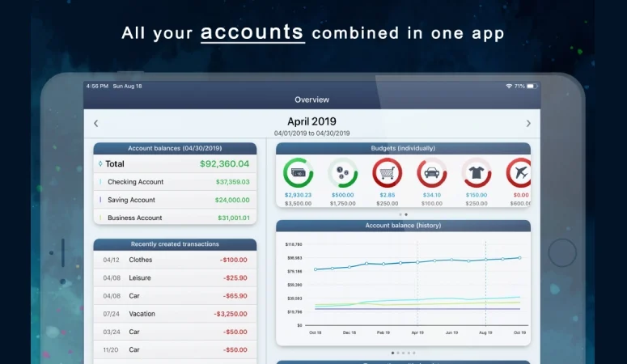Tap the -$3,250.00 vacation amount
Viewport: 627px width, 364px height.
coord(231,314)
